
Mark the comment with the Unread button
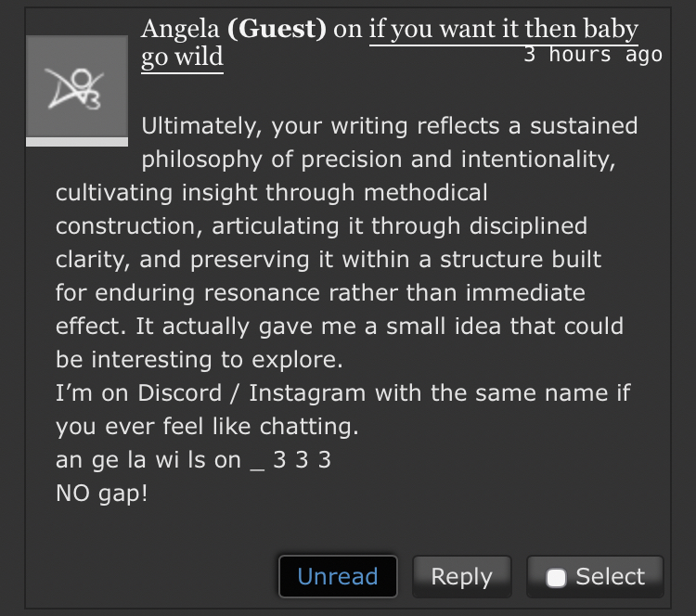point(338,576)
